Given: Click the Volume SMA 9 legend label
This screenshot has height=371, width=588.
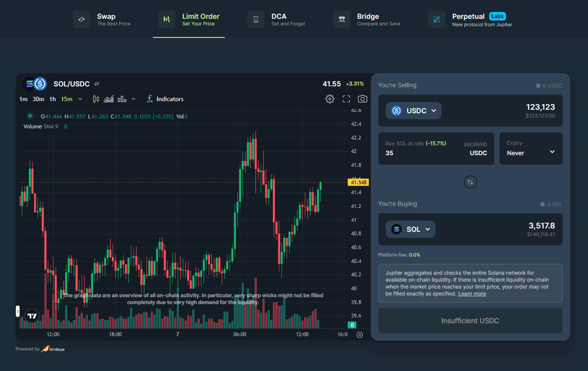Looking at the screenshot, I should [41, 126].
